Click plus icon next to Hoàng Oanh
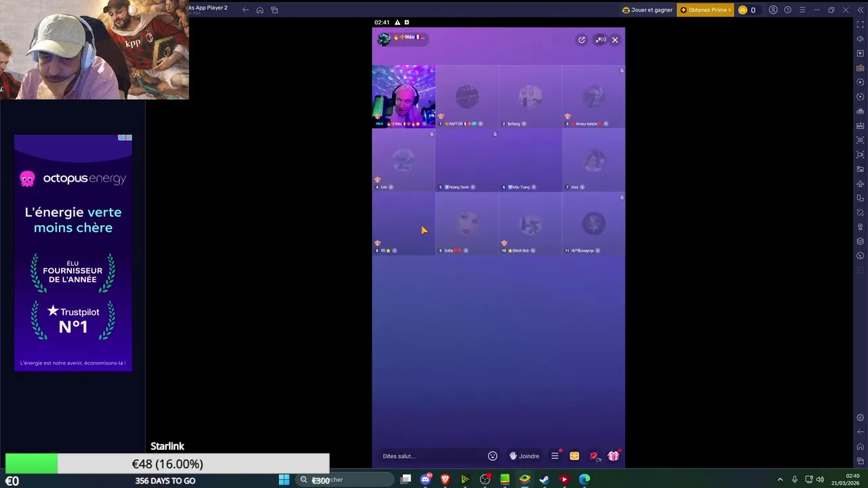868x488 pixels. tap(473, 187)
